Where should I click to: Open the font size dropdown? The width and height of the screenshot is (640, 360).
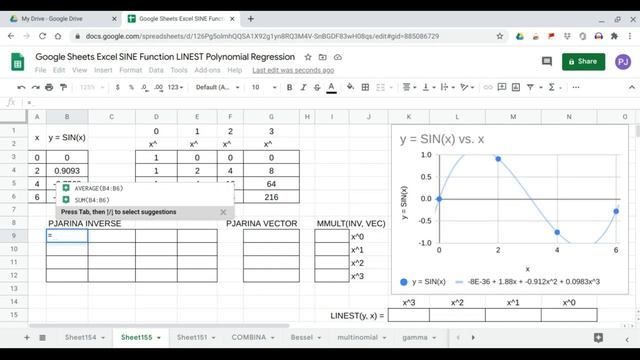click(x=264, y=87)
